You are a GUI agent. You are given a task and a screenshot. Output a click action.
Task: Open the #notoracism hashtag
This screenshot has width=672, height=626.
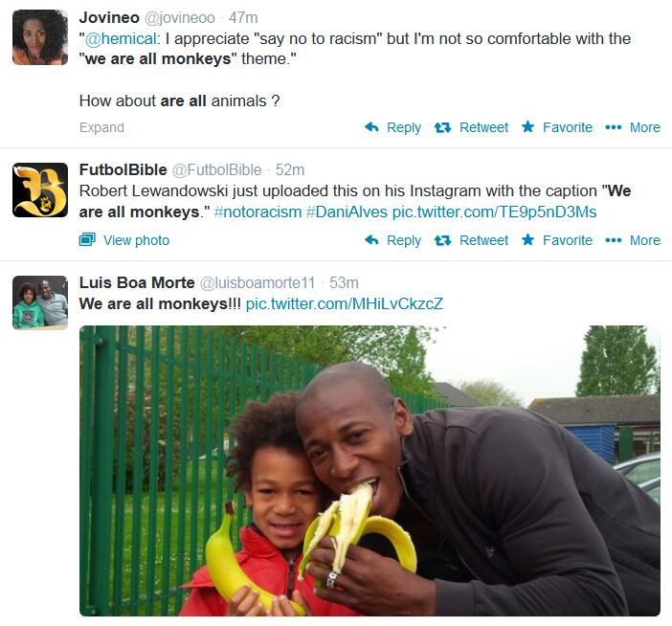coord(258,212)
